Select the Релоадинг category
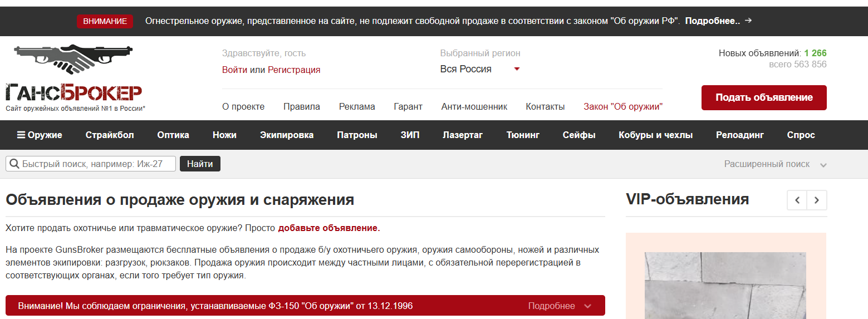Viewport: 868px width, 319px height. 740,135
